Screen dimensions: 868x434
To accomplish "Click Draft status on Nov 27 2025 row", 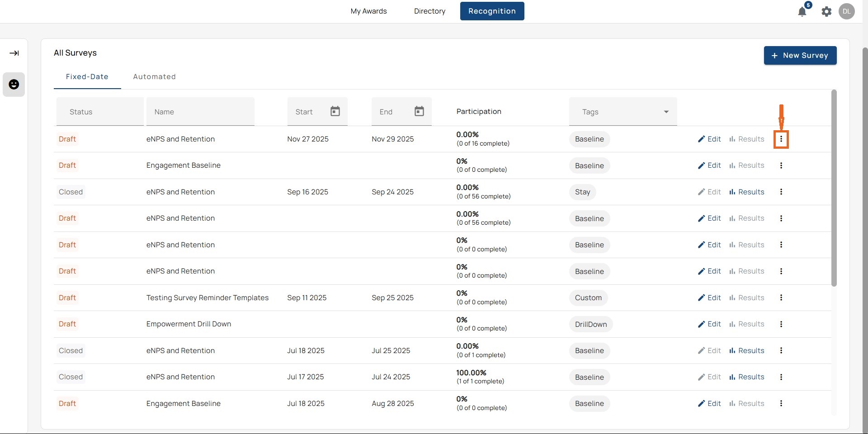I will click(x=67, y=139).
